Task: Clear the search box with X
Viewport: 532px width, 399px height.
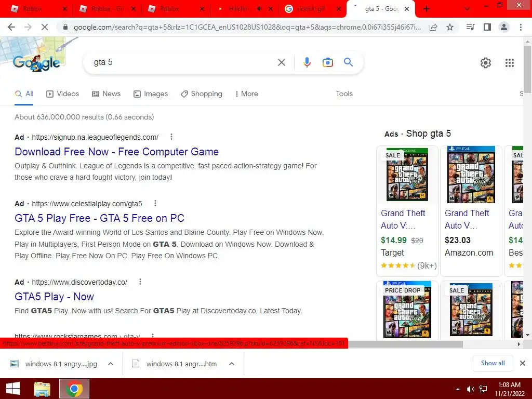Action: point(281,62)
